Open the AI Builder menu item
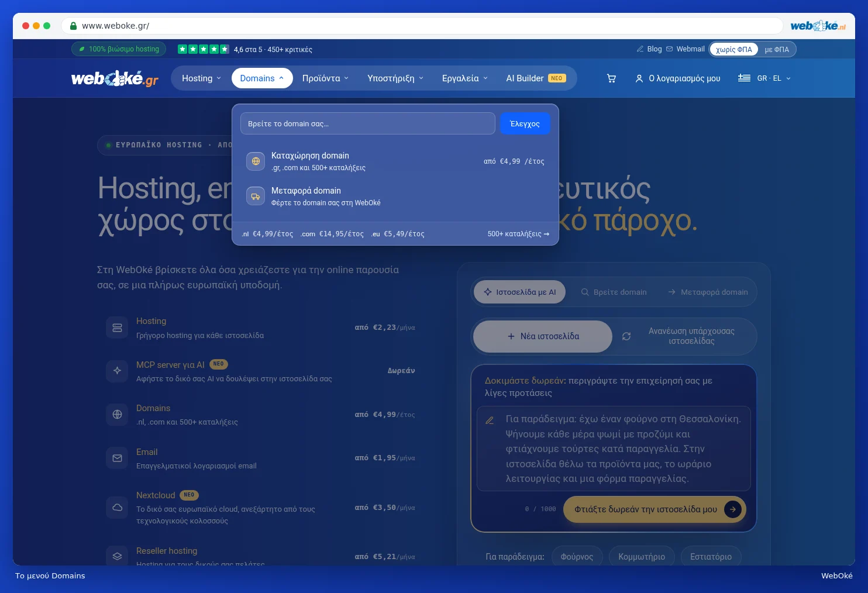 (x=535, y=78)
